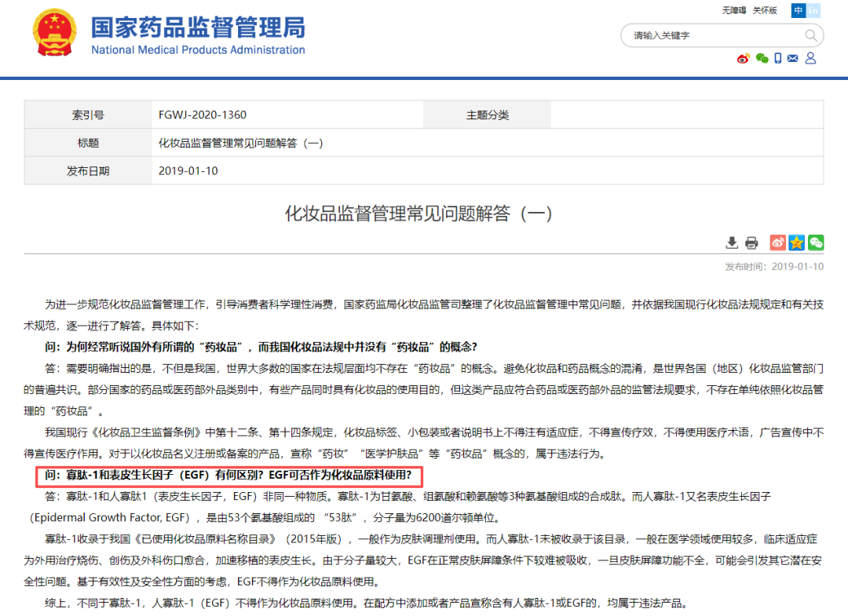
Task: Open the 关怀版 elderly-friendly version
Action: tap(764, 10)
